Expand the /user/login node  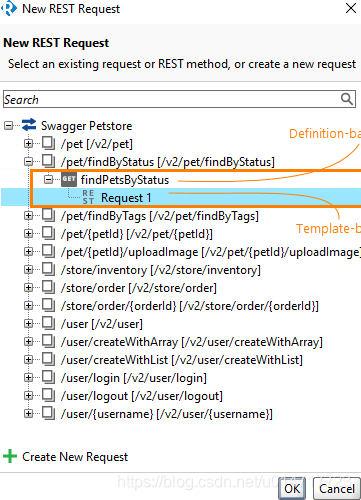(28, 378)
